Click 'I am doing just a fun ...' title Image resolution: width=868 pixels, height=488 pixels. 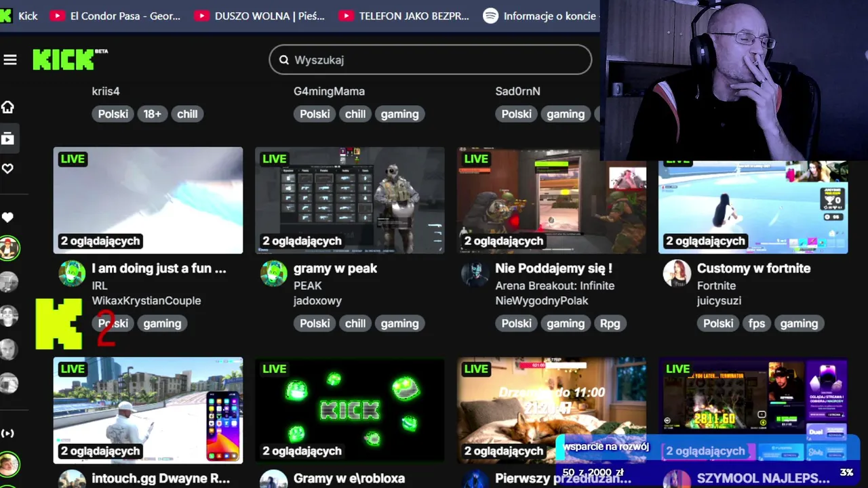tap(159, 268)
